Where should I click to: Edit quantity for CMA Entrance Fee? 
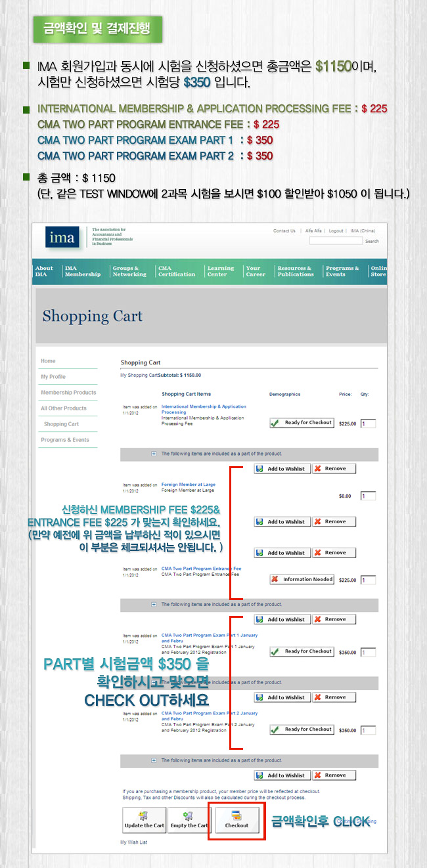[x=369, y=580]
